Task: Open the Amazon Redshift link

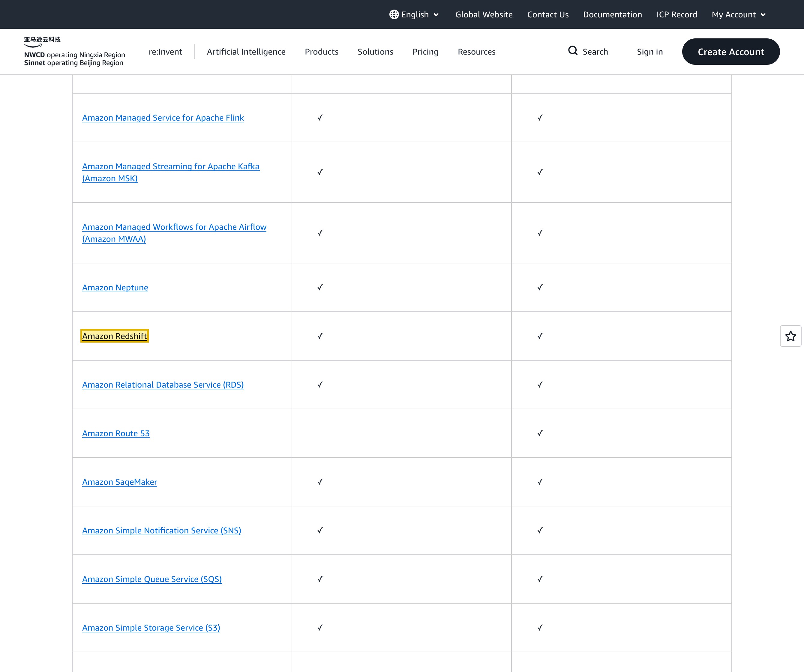Action: (115, 336)
